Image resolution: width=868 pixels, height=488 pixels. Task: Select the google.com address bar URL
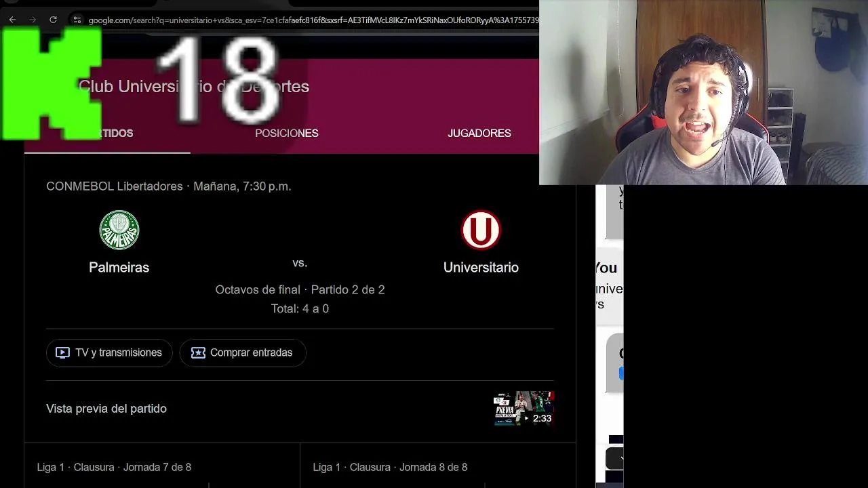click(x=313, y=20)
